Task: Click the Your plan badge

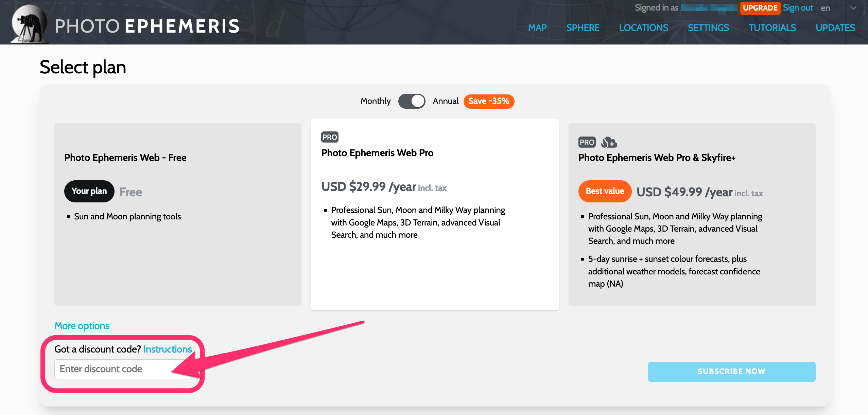Action: 89,191
